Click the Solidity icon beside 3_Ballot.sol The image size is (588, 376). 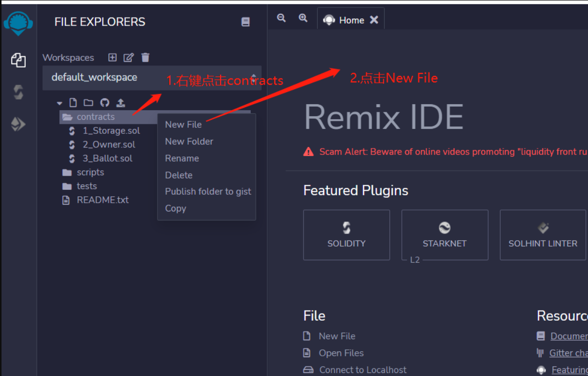(x=71, y=159)
